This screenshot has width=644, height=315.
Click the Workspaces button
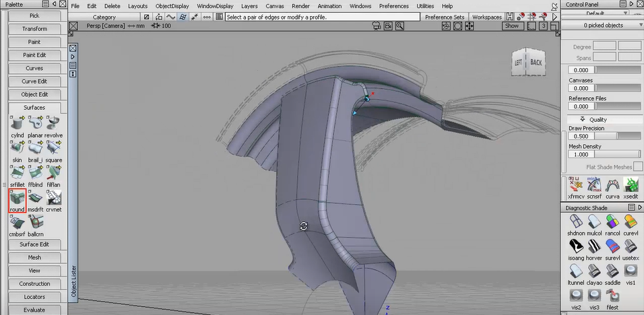pyautogui.click(x=486, y=17)
